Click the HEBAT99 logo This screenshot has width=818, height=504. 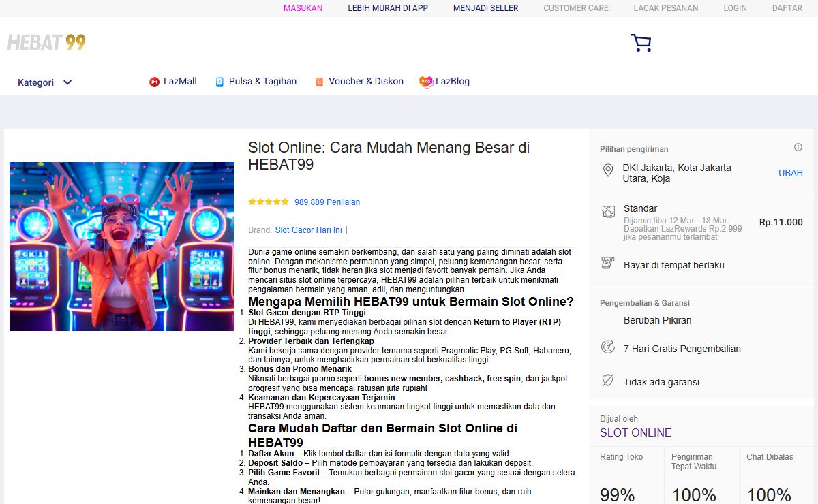point(46,42)
